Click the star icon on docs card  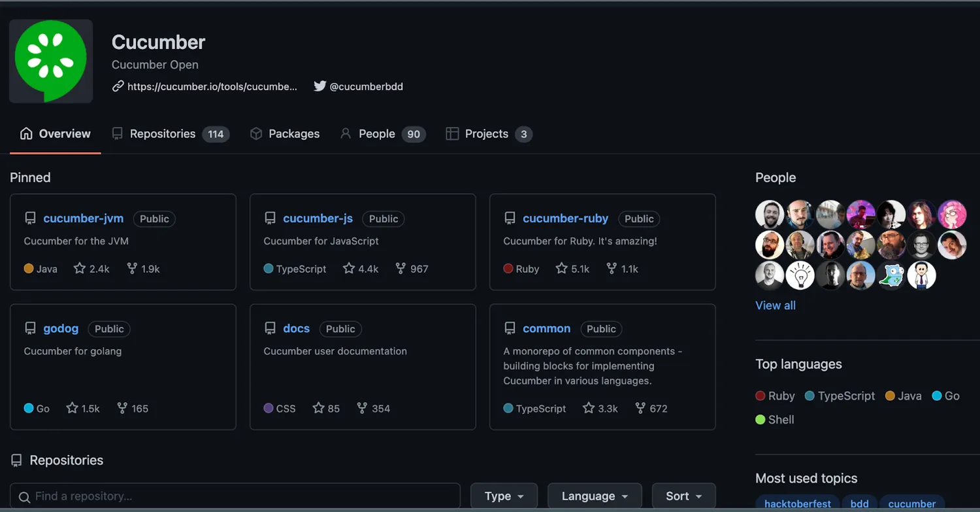pos(318,409)
